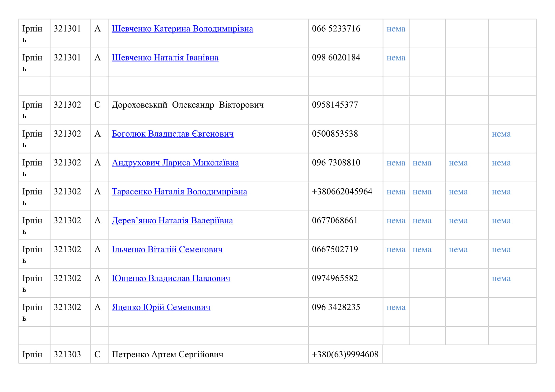
Task: Open link Шевченко Катерина Володимирівна
Action: coord(182,29)
